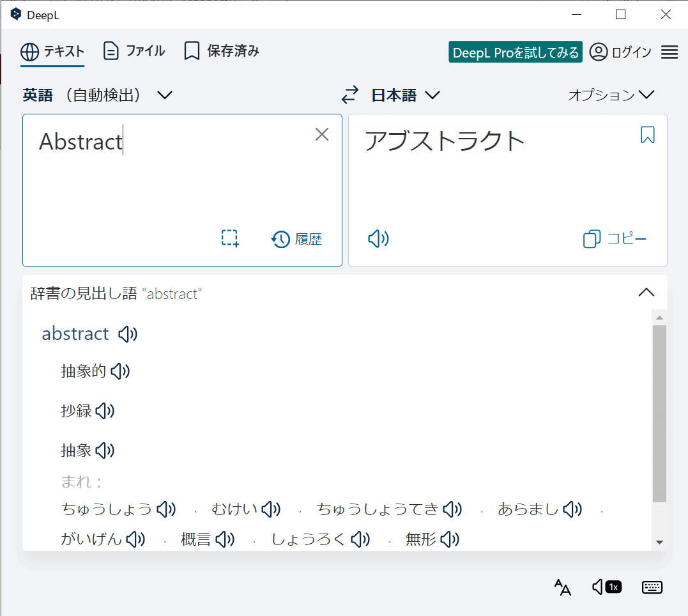This screenshot has width=688, height=616.
Task: Open the hamburger menu
Action: click(x=669, y=52)
